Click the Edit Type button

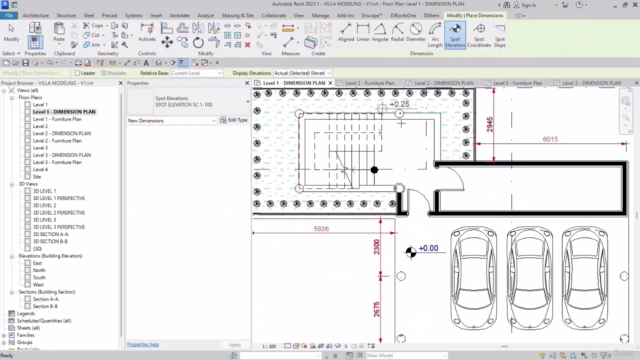[233, 120]
